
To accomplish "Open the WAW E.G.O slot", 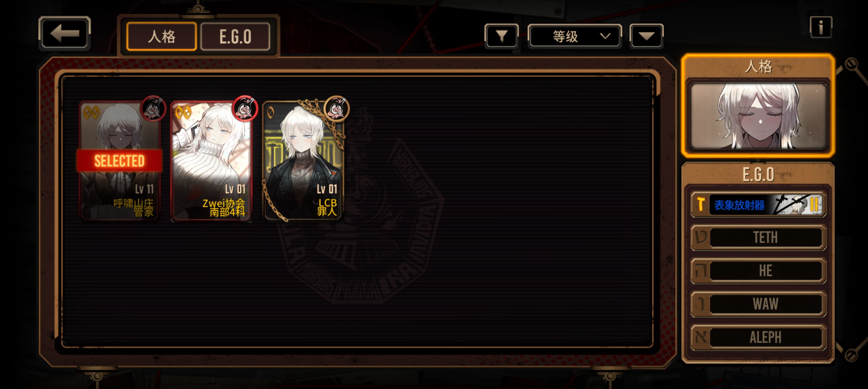I will [x=758, y=304].
